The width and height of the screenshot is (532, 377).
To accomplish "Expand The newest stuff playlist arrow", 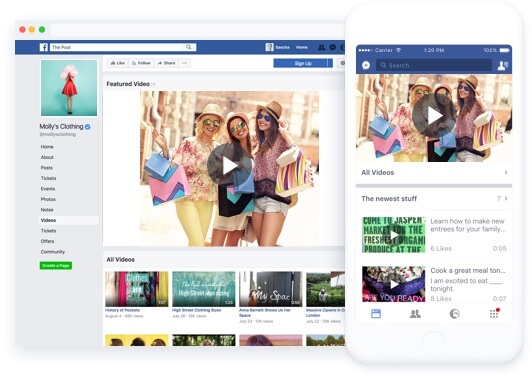I will pyautogui.click(x=506, y=199).
